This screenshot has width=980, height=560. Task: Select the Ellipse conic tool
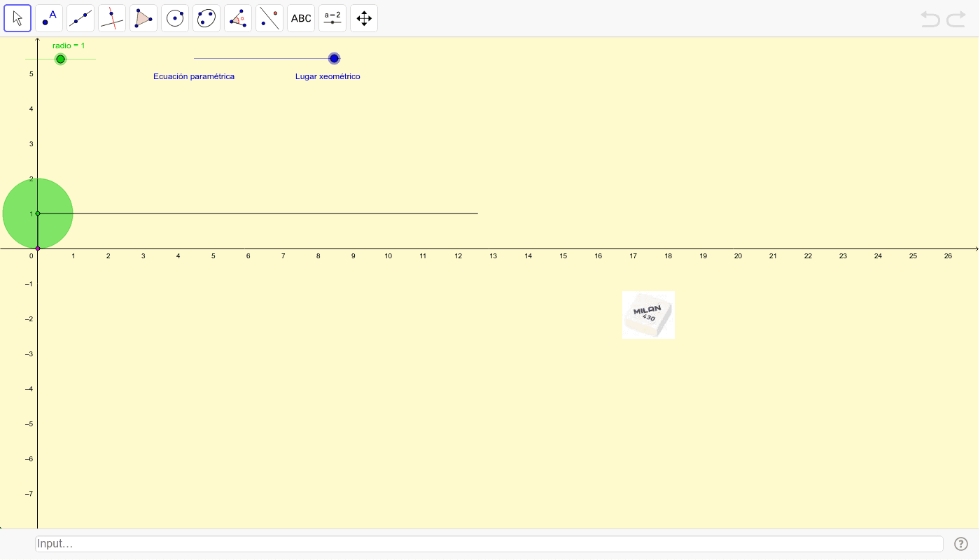click(206, 18)
